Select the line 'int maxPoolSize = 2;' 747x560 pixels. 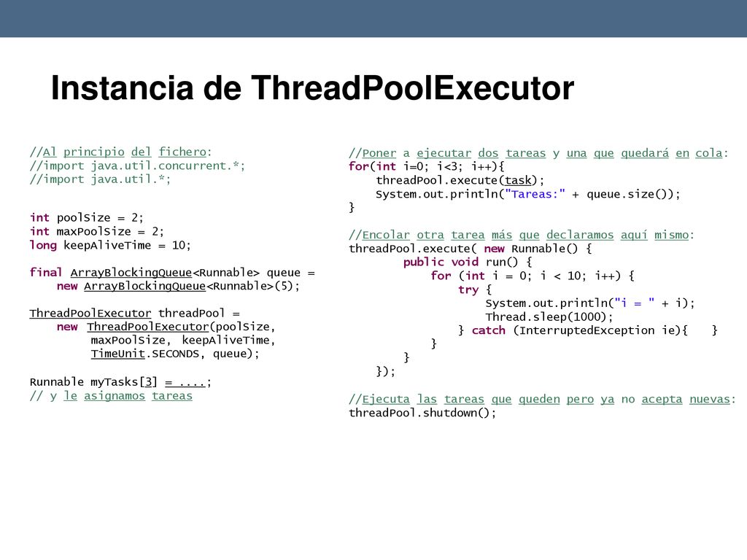click(97, 231)
